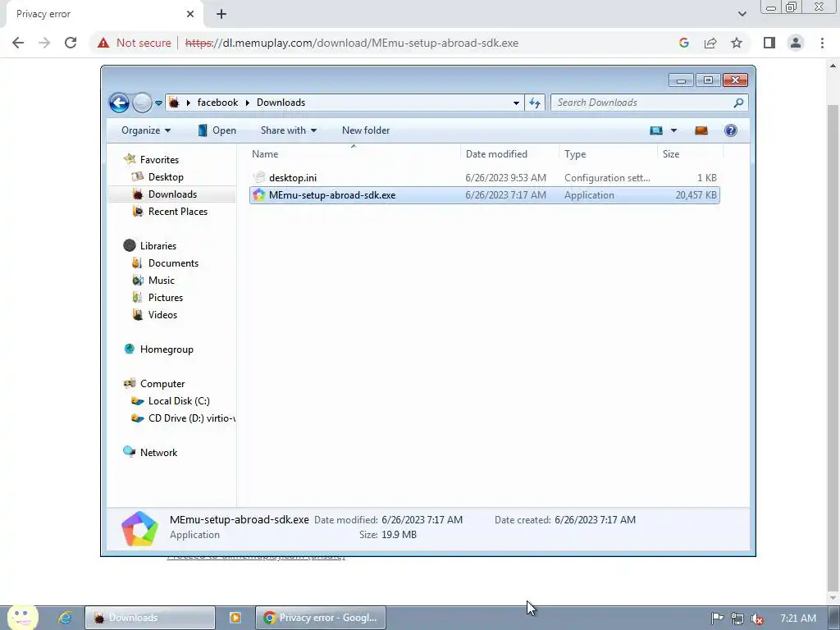
Task: Open Action Center flag icon
Action: coord(717,619)
